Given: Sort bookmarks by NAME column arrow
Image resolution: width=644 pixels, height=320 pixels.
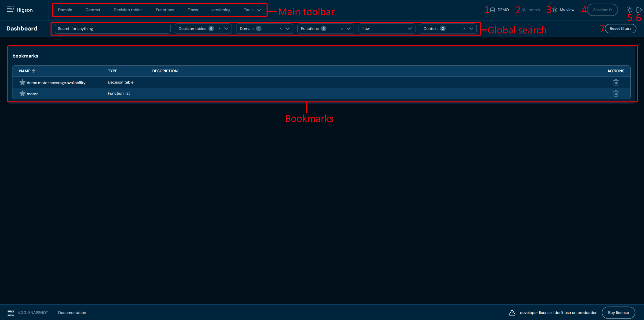Looking at the screenshot, I should point(34,71).
